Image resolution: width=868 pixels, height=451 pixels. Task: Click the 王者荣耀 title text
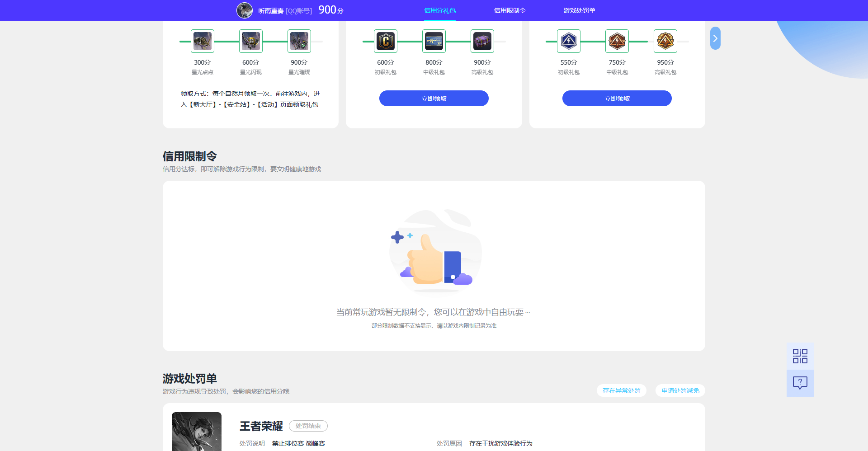[261, 426]
